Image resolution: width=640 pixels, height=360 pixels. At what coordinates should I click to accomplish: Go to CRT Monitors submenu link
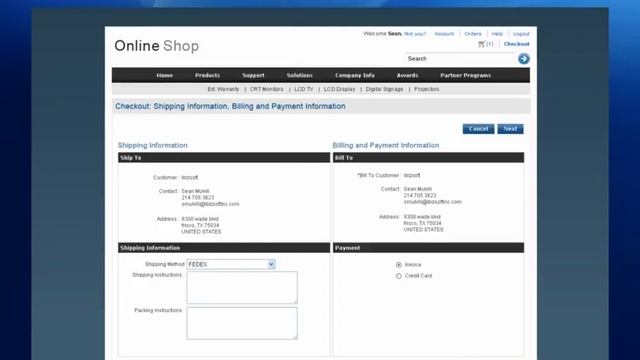[267, 89]
